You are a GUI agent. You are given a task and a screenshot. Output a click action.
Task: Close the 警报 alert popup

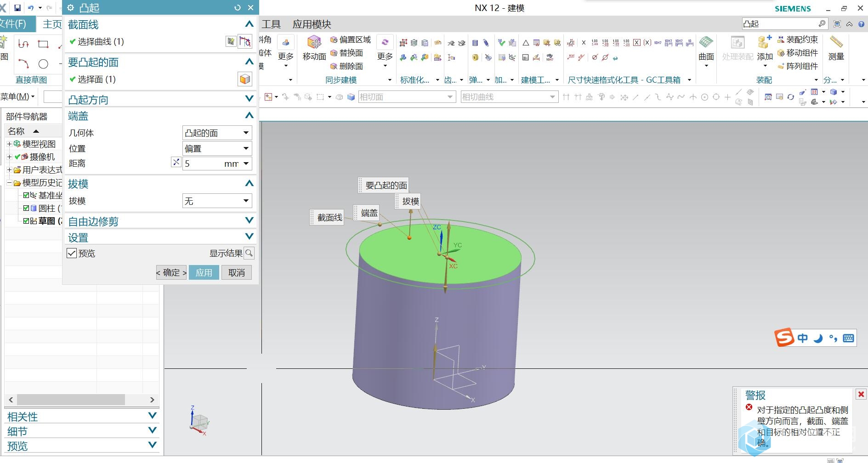[x=861, y=394]
